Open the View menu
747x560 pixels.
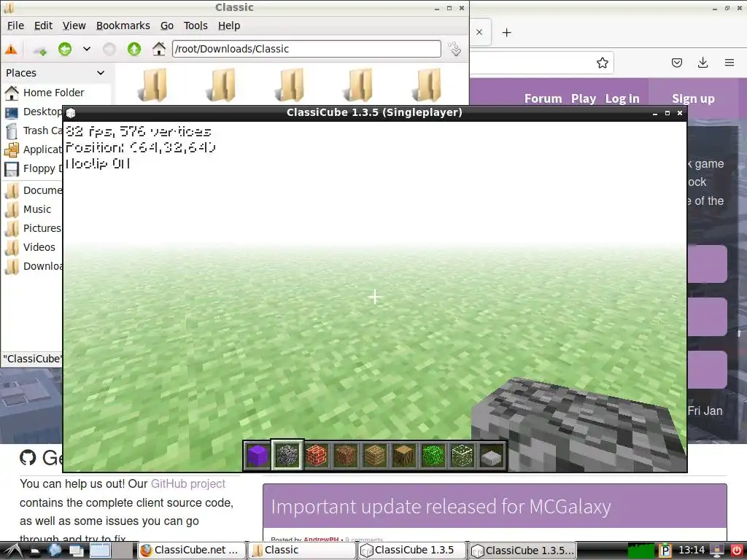pos(74,26)
